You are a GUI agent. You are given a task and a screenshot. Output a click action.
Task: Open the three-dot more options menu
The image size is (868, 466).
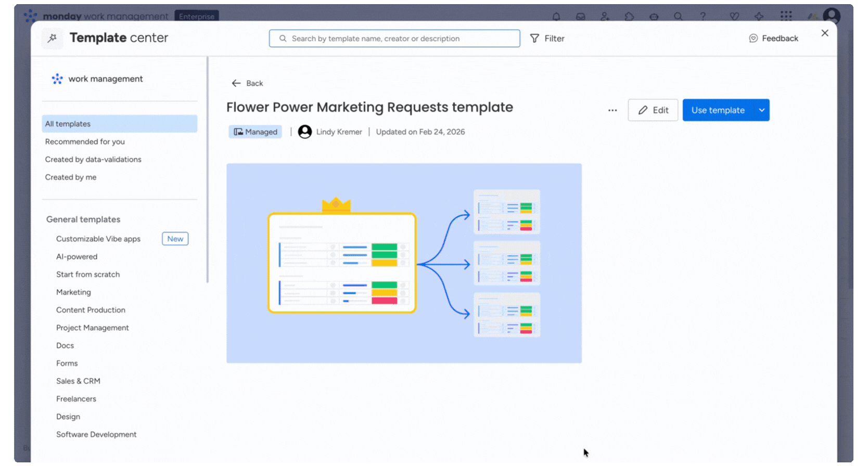click(x=612, y=110)
